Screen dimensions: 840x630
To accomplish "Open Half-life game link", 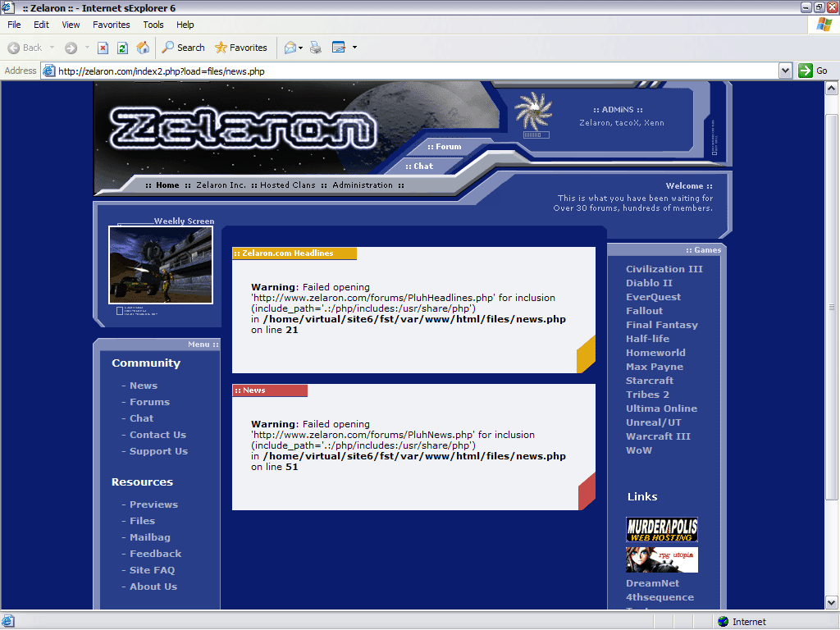I will point(648,339).
